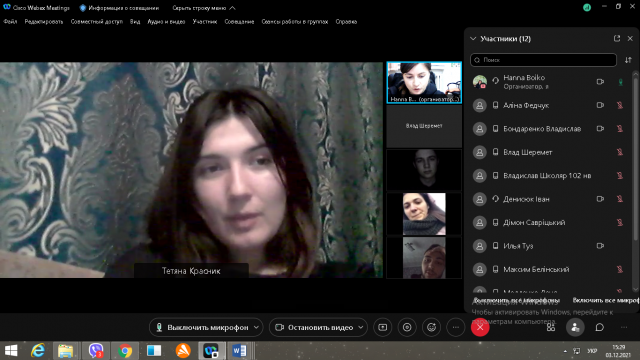Open the Участник menu
Image resolution: width=640 pixels, height=360 pixels.
[205, 22]
